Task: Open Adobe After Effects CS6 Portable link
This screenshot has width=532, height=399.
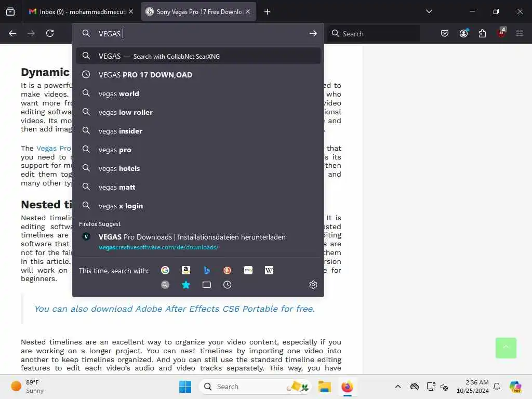Action: click(175, 309)
